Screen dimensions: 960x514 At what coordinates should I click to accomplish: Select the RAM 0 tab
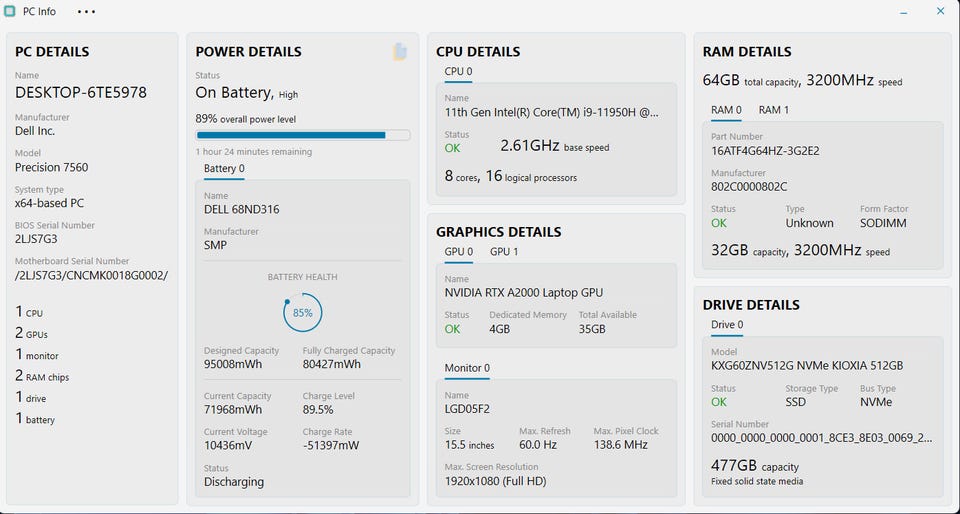(x=726, y=110)
